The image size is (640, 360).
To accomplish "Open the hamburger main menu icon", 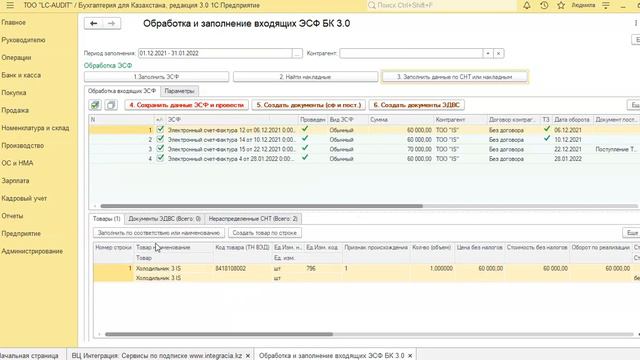I will tap(10, 5).
